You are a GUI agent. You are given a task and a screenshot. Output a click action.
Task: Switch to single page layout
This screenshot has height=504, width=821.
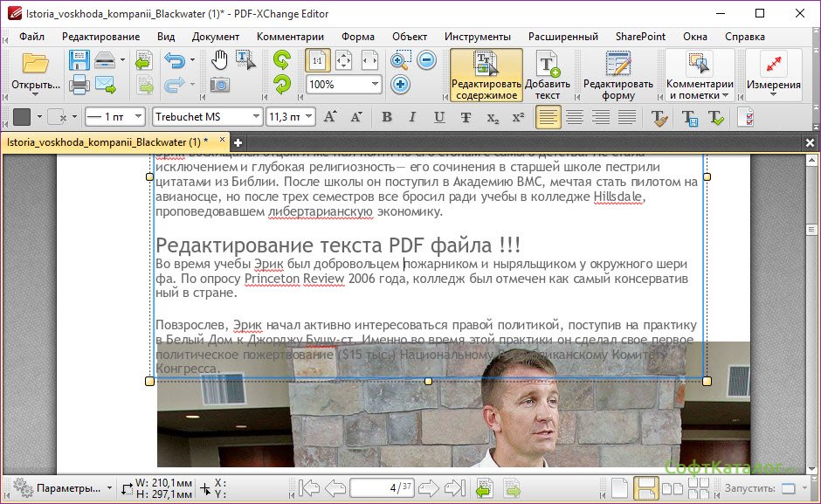[x=619, y=488]
